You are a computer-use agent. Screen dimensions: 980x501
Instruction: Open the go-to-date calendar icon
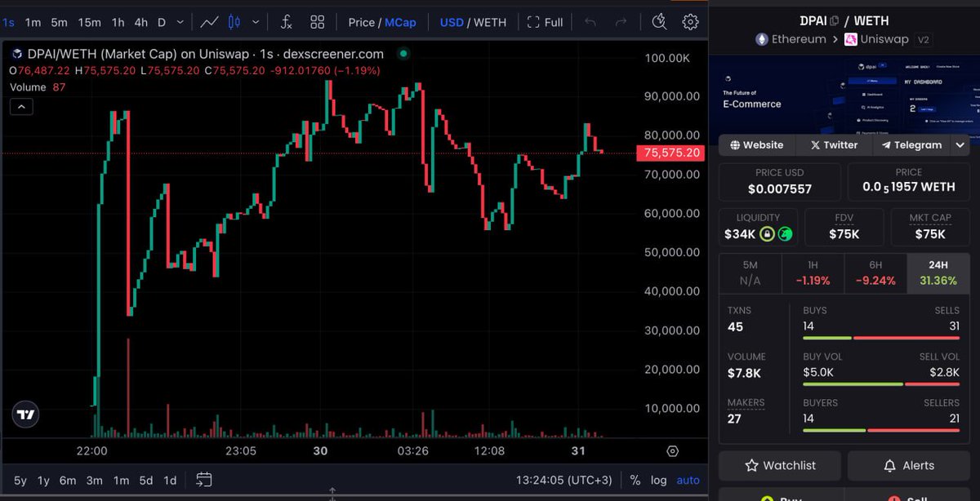[204, 480]
